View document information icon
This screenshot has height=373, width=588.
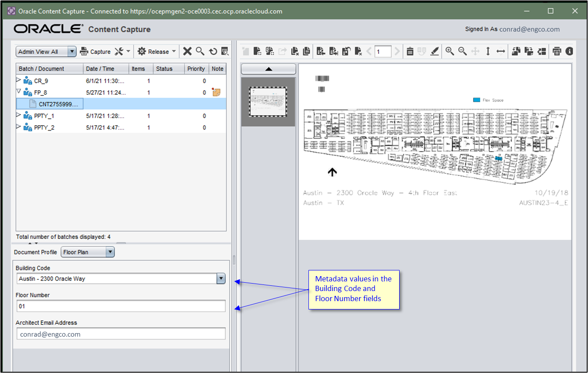[569, 51]
